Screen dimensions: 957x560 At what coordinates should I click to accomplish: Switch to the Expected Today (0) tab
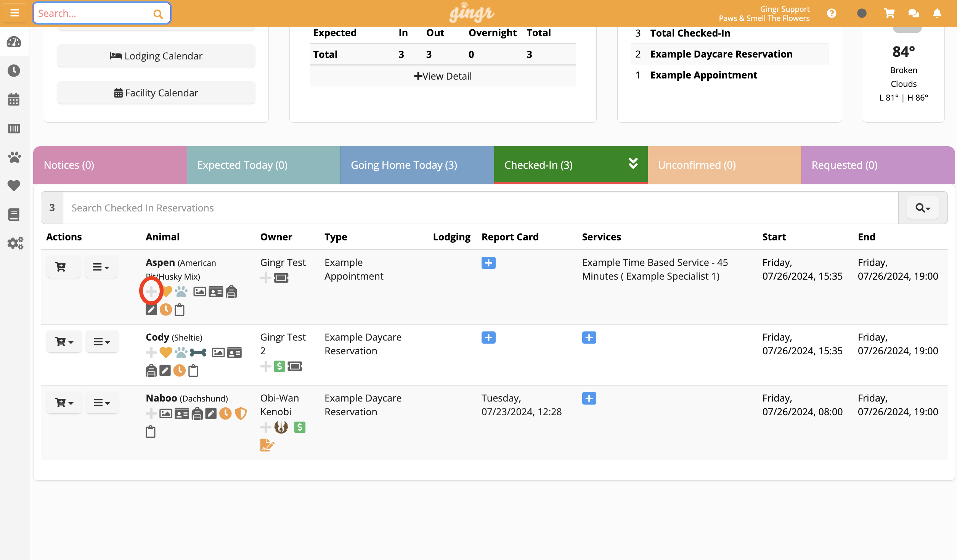pyautogui.click(x=263, y=165)
